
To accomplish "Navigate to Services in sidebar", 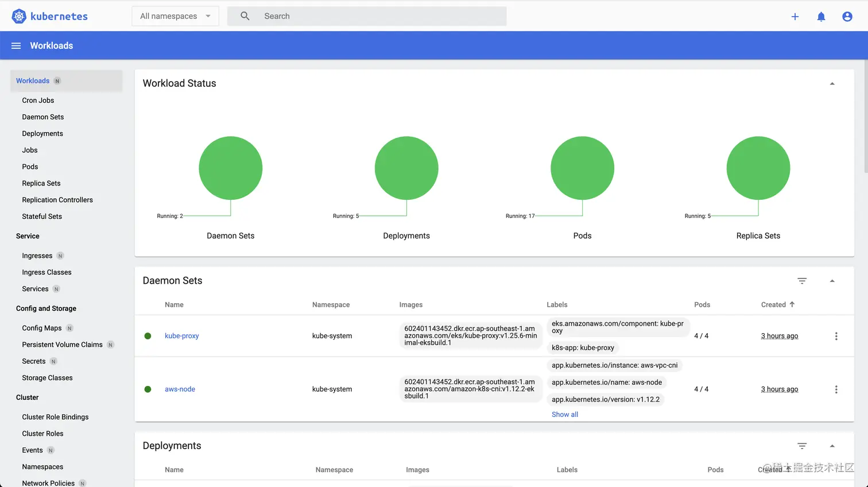I will click(35, 289).
